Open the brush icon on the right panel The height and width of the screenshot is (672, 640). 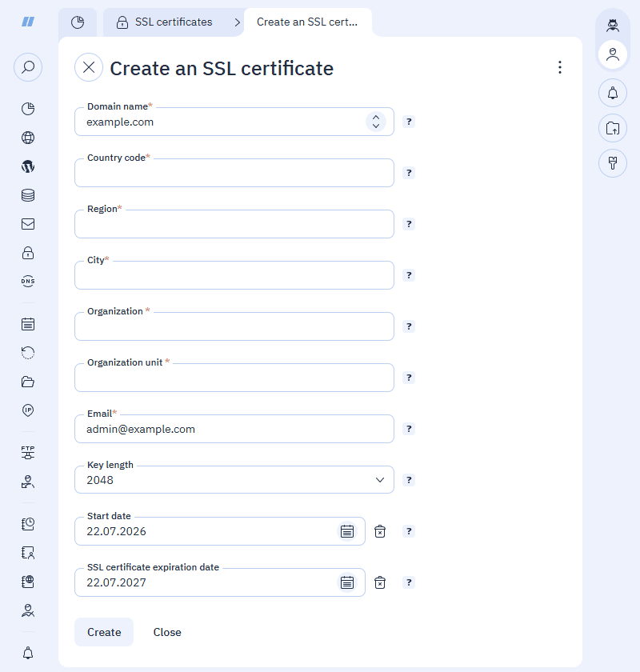point(613,163)
